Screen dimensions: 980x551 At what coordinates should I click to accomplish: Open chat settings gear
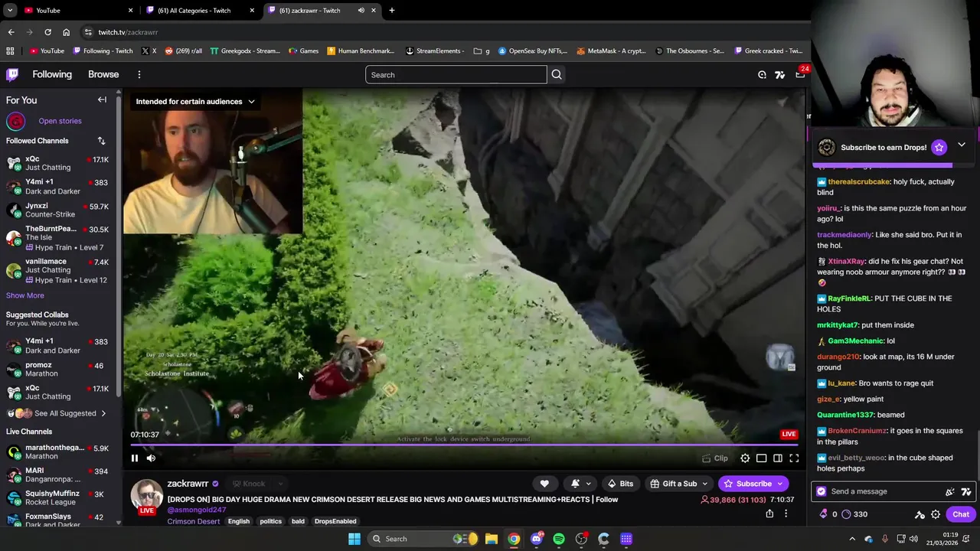pos(936,514)
